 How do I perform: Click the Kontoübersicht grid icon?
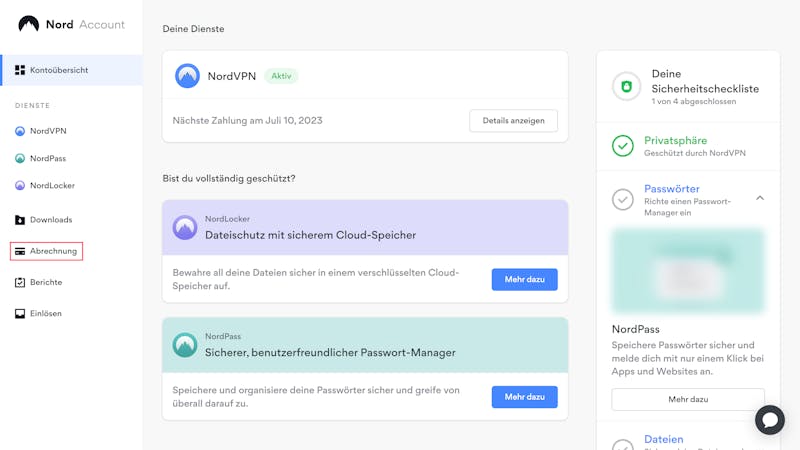tap(20, 70)
